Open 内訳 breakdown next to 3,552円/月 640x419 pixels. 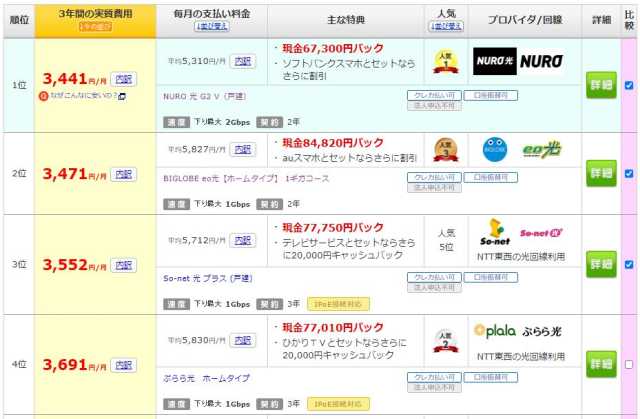click(124, 265)
